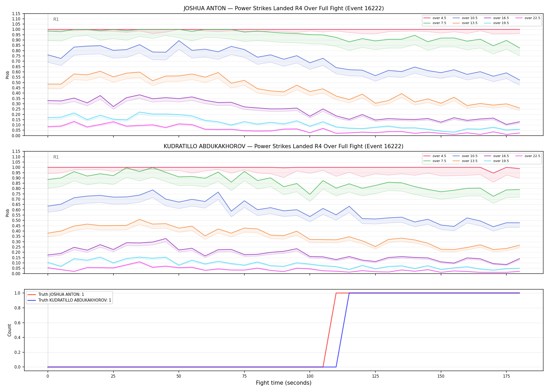
Task: Click blue 'over 10.5' swatch, Kudratillo legend
Action: (x=456, y=156)
